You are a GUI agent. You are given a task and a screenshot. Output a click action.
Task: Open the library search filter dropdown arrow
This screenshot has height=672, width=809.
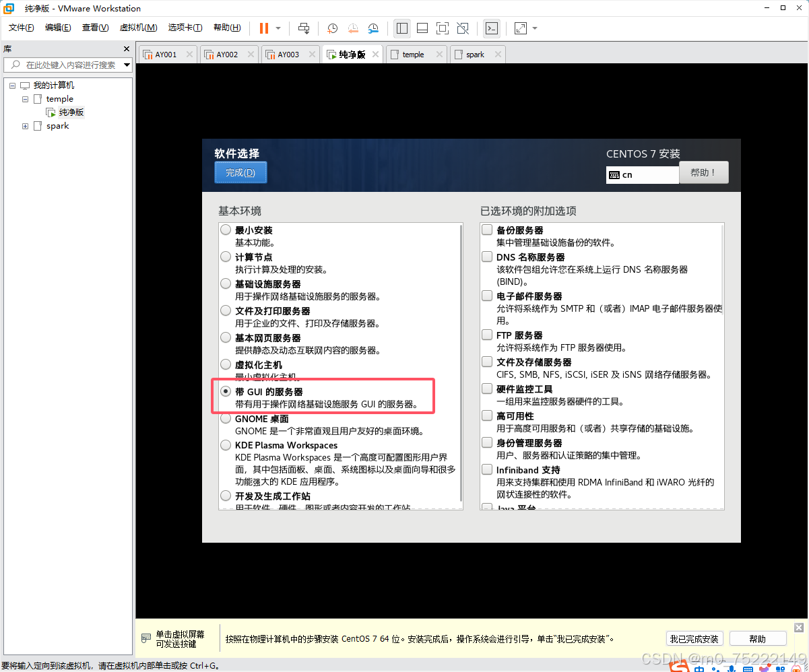[x=127, y=65]
